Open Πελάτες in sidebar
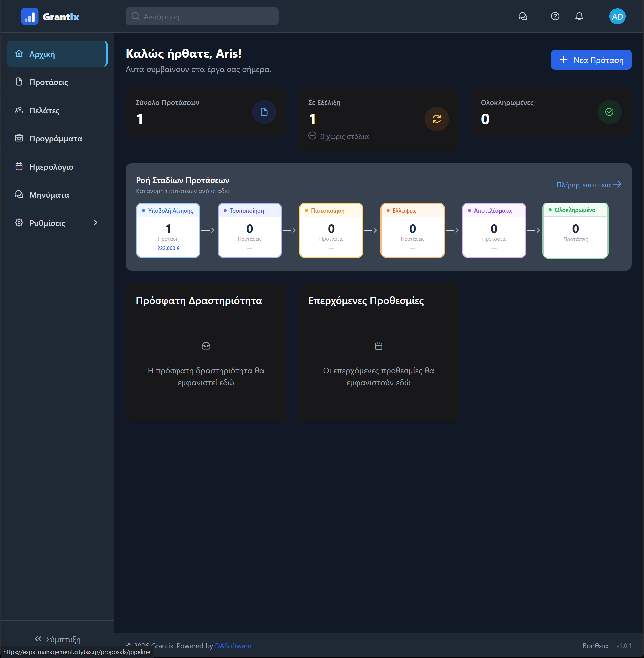Viewport: 644px width, 658px height. click(x=57, y=110)
